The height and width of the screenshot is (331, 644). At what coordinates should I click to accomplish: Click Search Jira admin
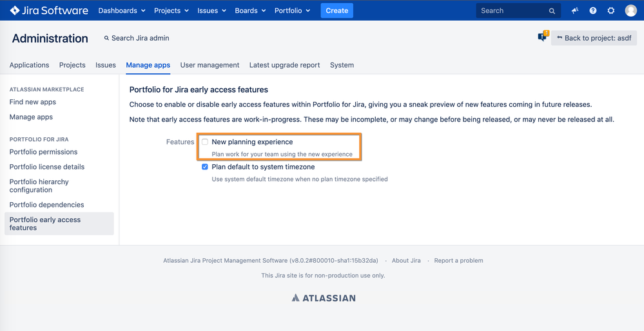[137, 38]
